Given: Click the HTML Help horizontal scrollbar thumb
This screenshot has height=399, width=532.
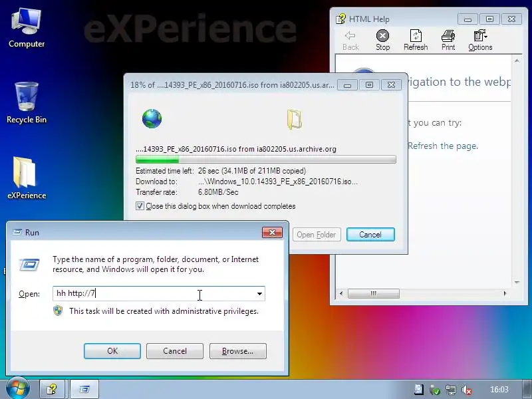Looking at the screenshot, I should pyautogui.click(x=374, y=293).
